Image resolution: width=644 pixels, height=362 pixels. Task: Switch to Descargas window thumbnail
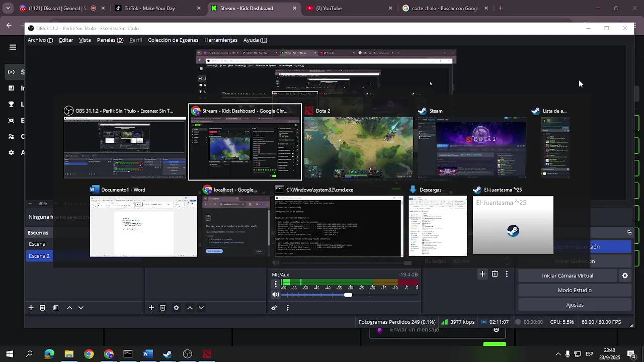[x=438, y=221]
